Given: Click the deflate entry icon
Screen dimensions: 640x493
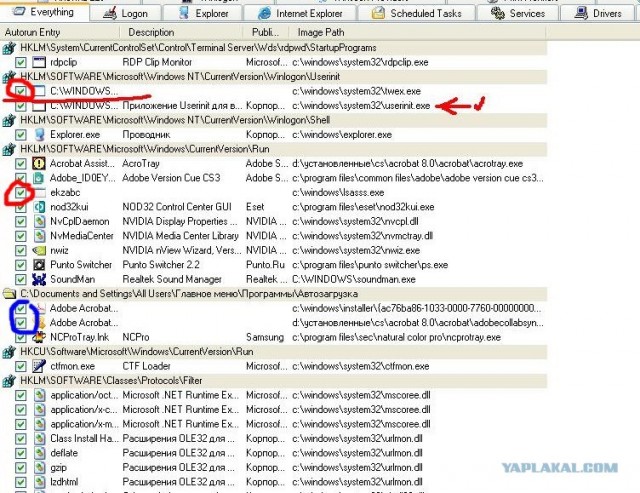Looking at the screenshot, I should coord(39,453).
